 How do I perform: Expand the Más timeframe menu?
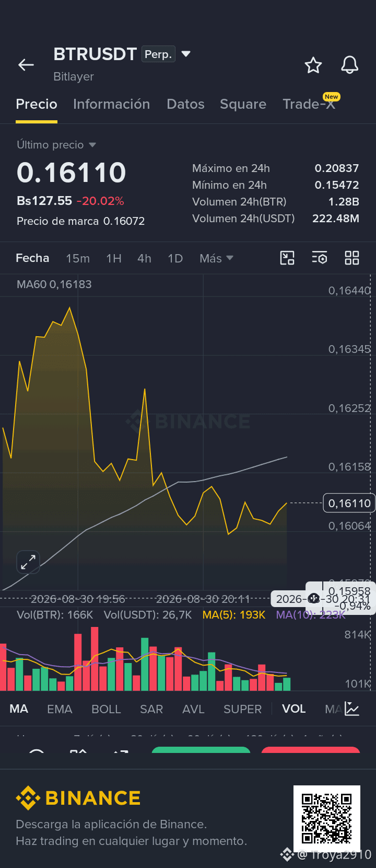(x=216, y=258)
